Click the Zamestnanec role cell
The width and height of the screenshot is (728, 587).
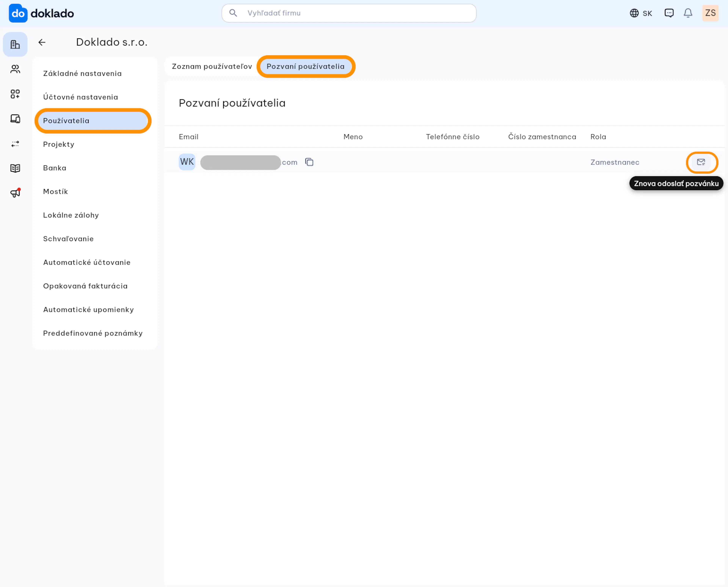[615, 162]
